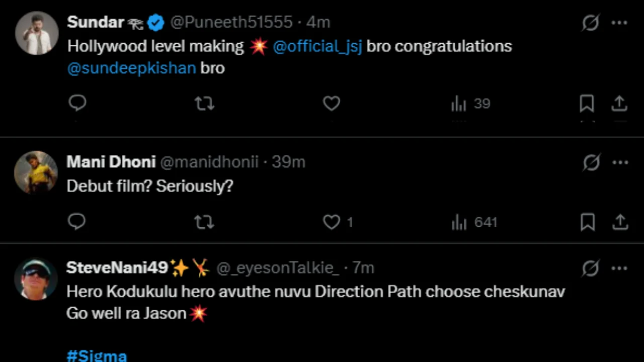
Task: Visit @sundeepkishan's profile via mention
Action: point(131,68)
